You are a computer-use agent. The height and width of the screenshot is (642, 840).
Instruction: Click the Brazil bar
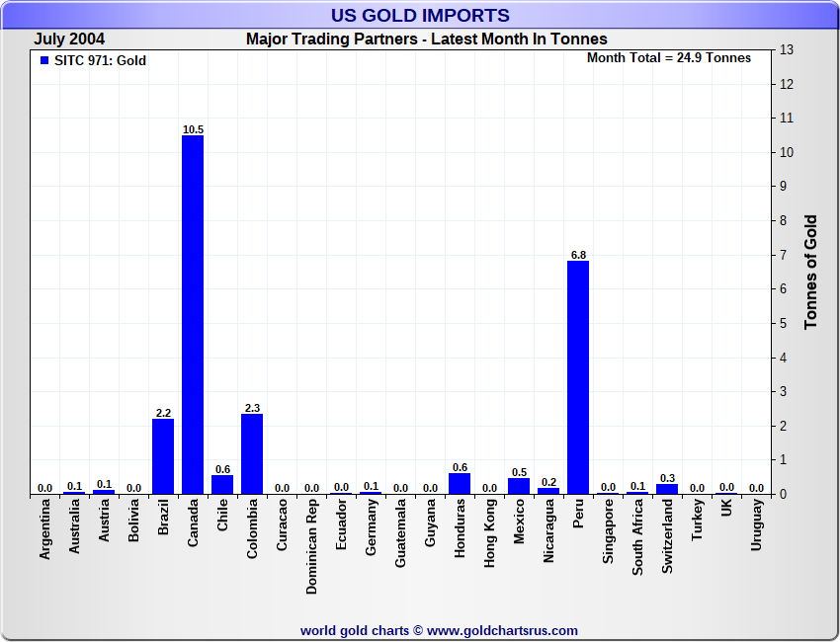[163, 456]
